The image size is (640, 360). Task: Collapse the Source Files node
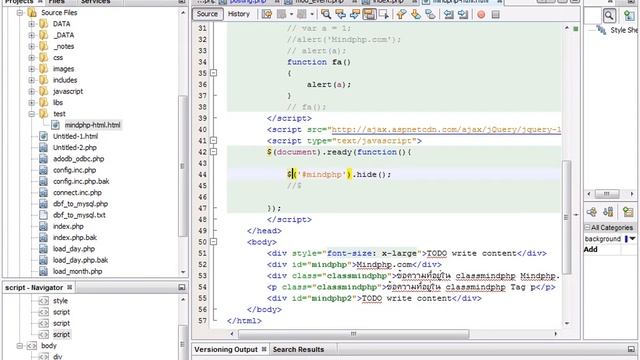[x=20, y=13]
